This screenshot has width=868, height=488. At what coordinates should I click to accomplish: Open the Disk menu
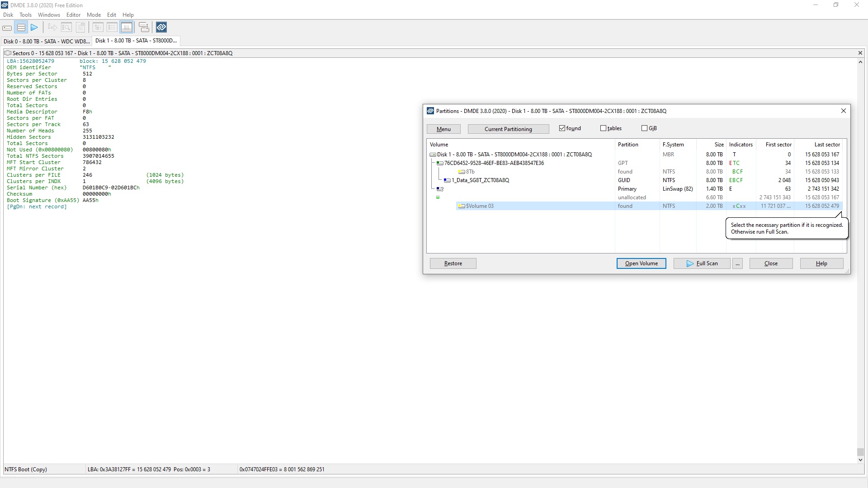click(x=8, y=14)
